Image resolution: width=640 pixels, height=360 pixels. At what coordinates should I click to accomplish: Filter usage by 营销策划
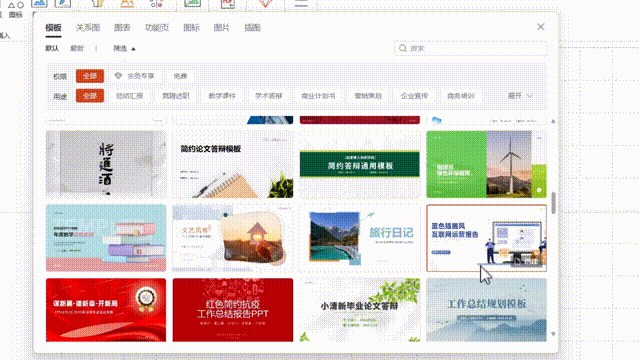368,96
